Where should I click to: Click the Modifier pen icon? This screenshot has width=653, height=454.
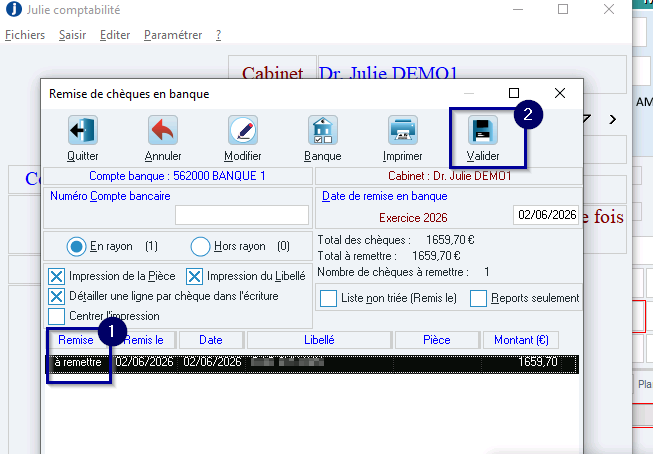[243, 130]
